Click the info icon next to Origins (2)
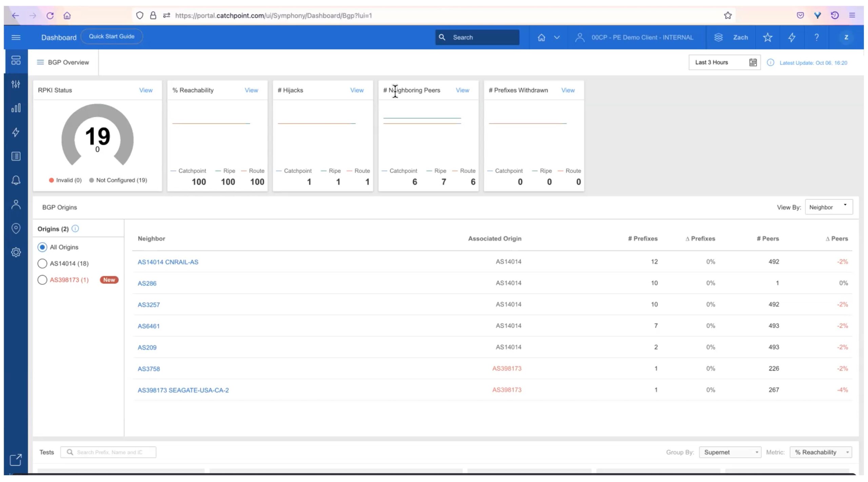This screenshot has height=482, width=868. click(75, 229)
